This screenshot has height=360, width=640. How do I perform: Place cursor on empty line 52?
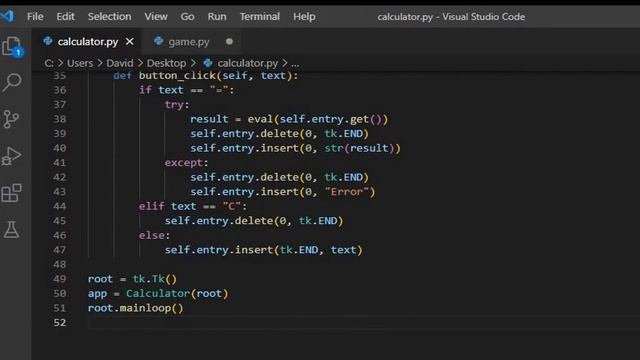tap(363, 322)
